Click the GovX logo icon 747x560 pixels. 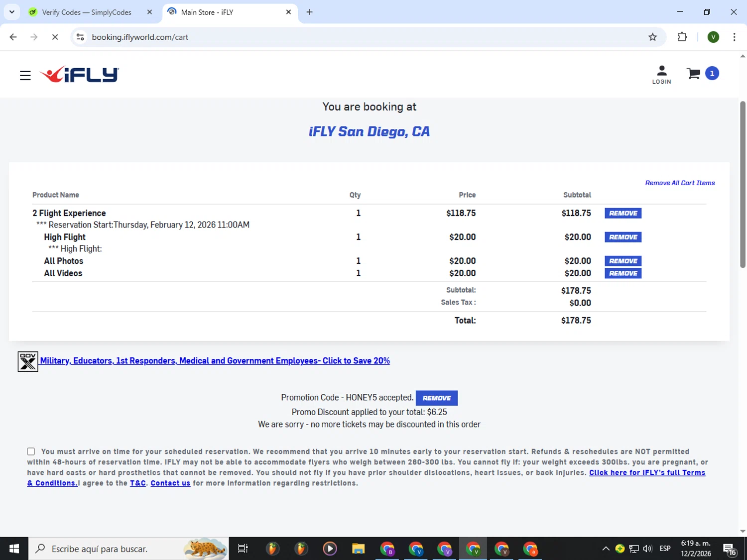[x=28, y=361]
